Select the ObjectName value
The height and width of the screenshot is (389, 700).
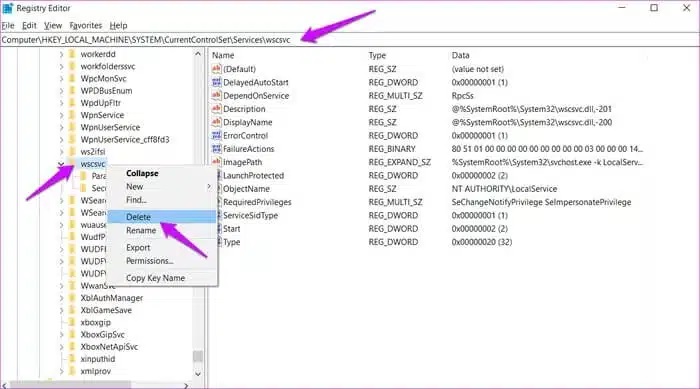[246, 189]
